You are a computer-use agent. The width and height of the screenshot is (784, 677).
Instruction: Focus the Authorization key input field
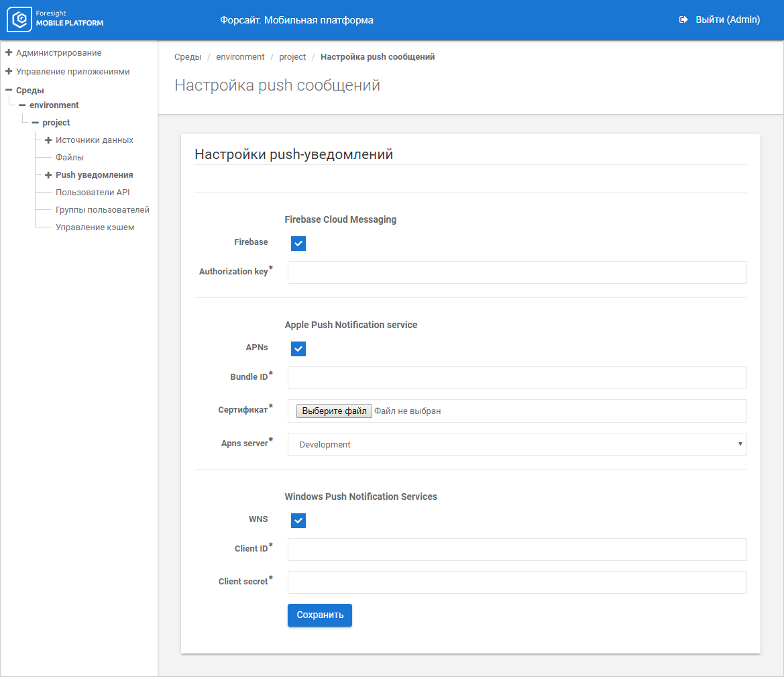coord(516,272)
